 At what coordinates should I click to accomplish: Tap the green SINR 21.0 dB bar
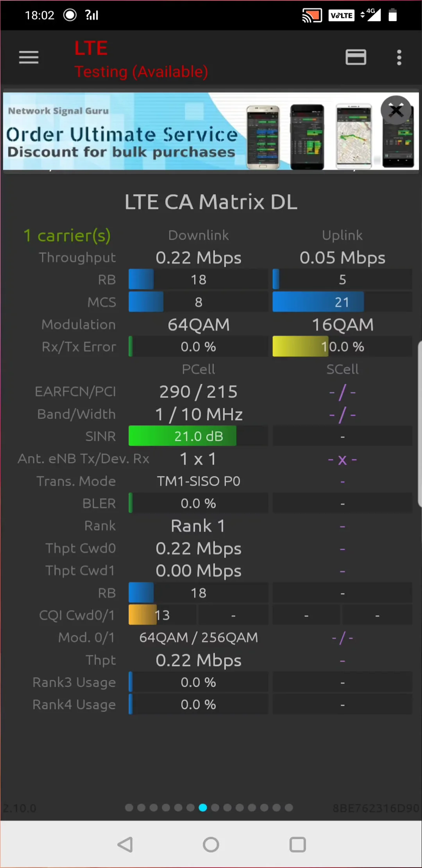point(182,436)
